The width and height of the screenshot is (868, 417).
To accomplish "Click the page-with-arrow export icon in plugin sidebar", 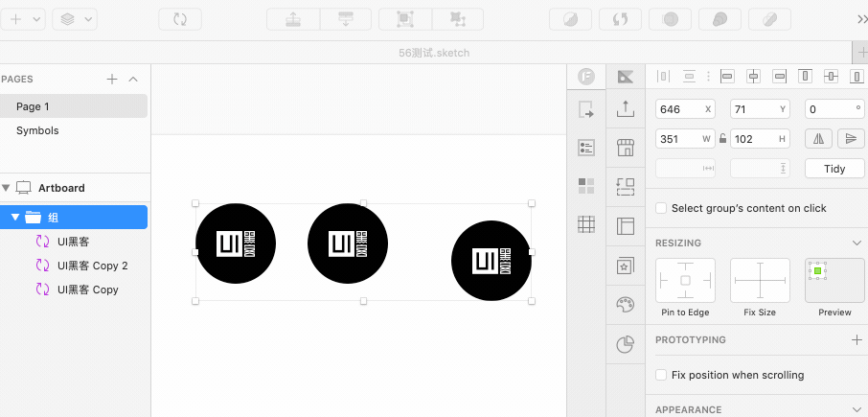I will [x=586, y=109].
